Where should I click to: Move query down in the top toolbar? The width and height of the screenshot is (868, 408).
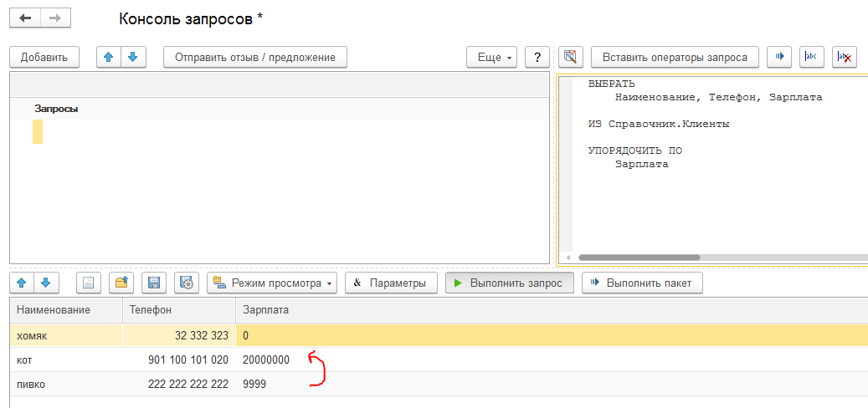[133, 57]
